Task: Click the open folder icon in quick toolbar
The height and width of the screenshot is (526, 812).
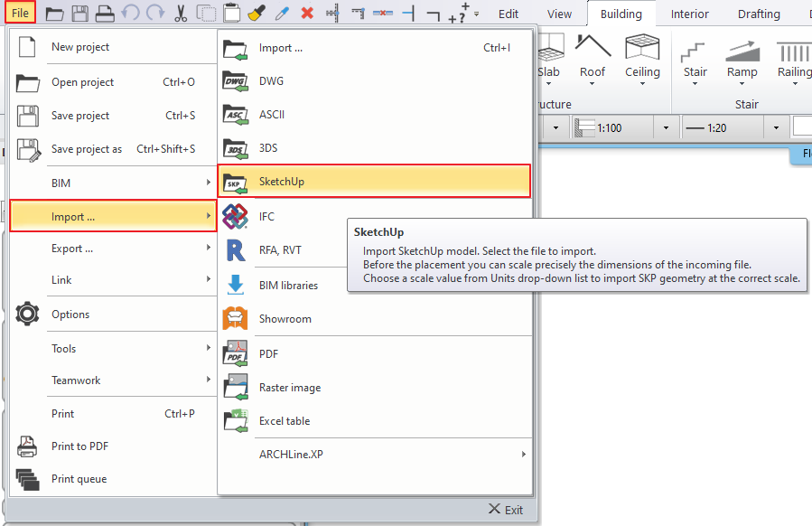Action: point(54,14)
